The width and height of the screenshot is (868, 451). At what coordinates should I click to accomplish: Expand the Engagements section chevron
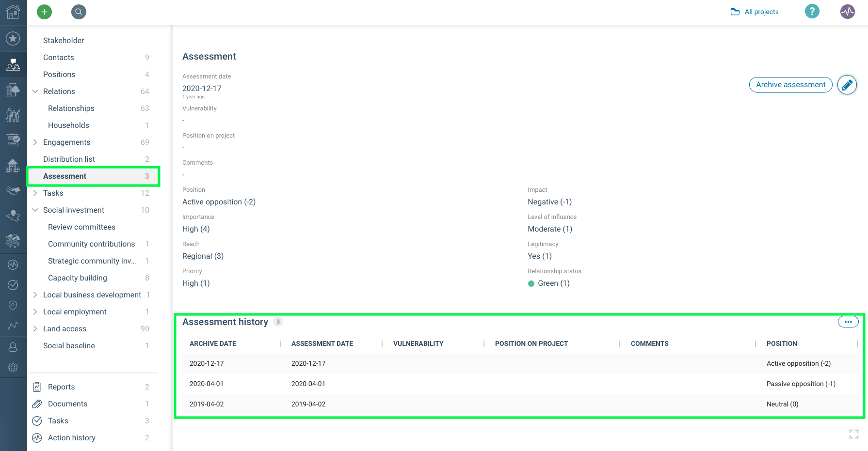point(35,142)
